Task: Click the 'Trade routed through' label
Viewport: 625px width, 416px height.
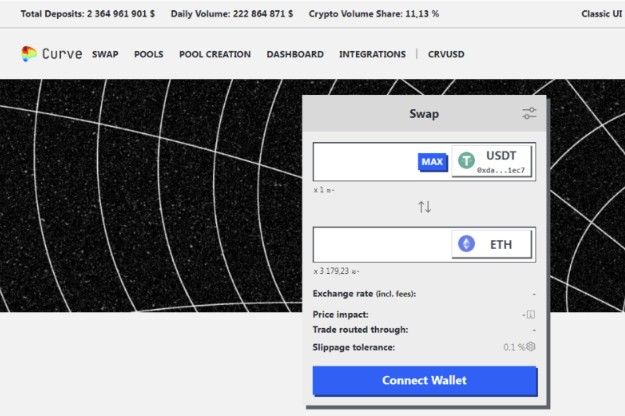Action: 360,330
